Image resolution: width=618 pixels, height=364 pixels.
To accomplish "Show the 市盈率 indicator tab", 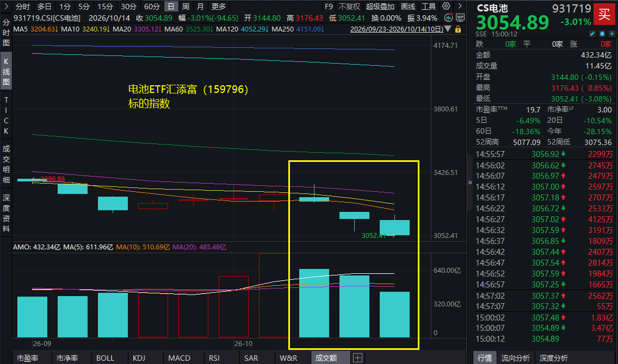I will [x=28, y=357].
